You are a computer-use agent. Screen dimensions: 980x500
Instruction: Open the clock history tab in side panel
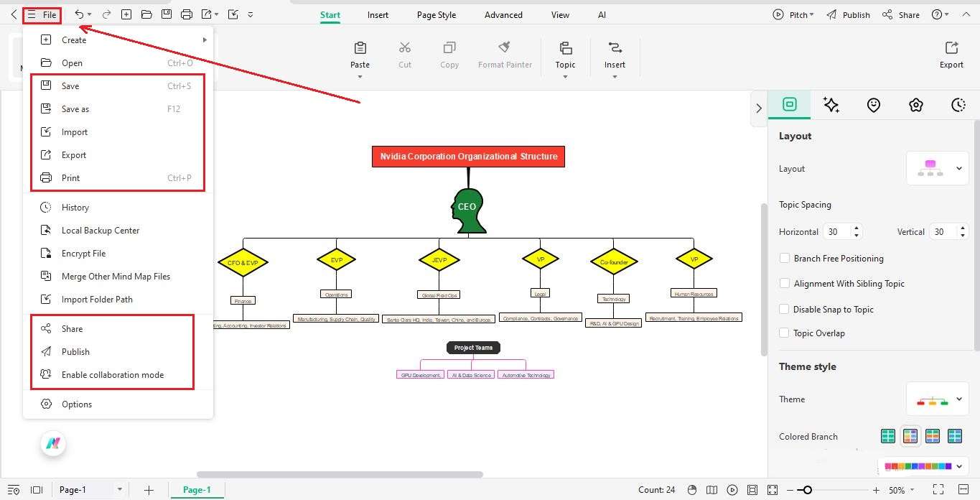tap(958, 105)
